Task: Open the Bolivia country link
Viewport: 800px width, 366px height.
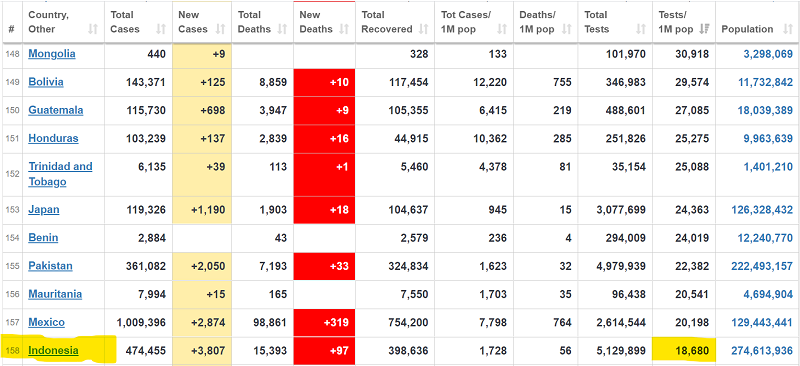Action: click(46, 82)
